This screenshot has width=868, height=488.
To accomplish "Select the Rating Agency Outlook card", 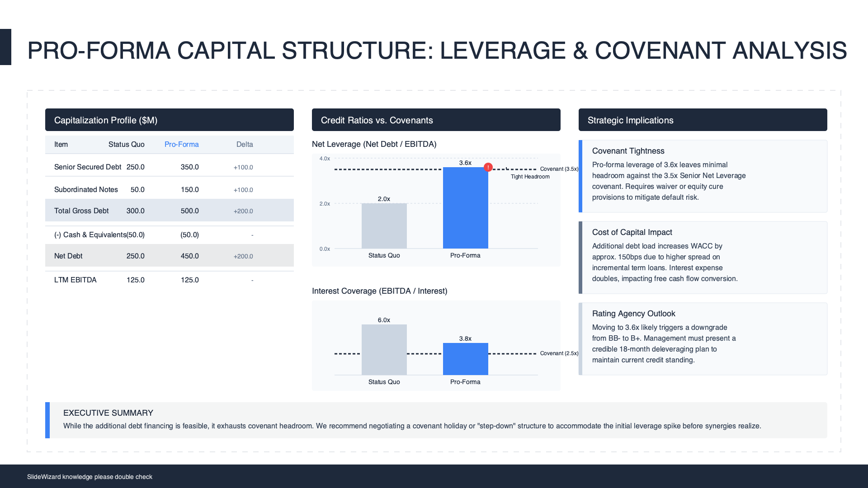I will [703, 339].
